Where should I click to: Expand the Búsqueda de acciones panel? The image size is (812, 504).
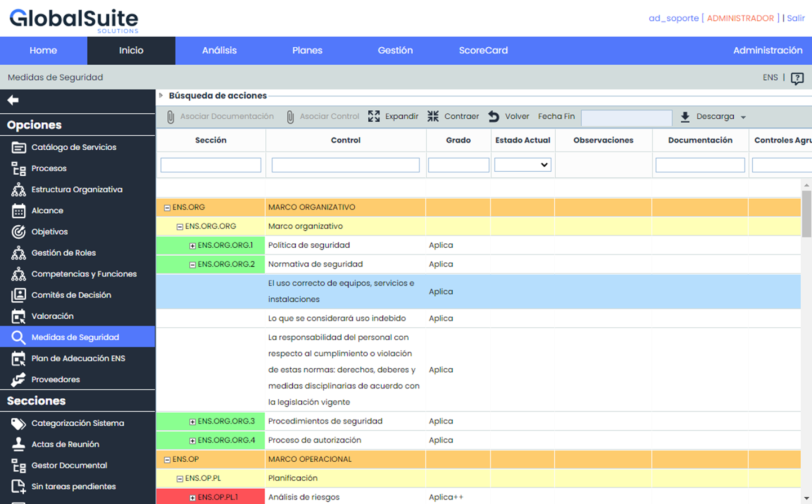pyautogui.click(x=161, y=96)
